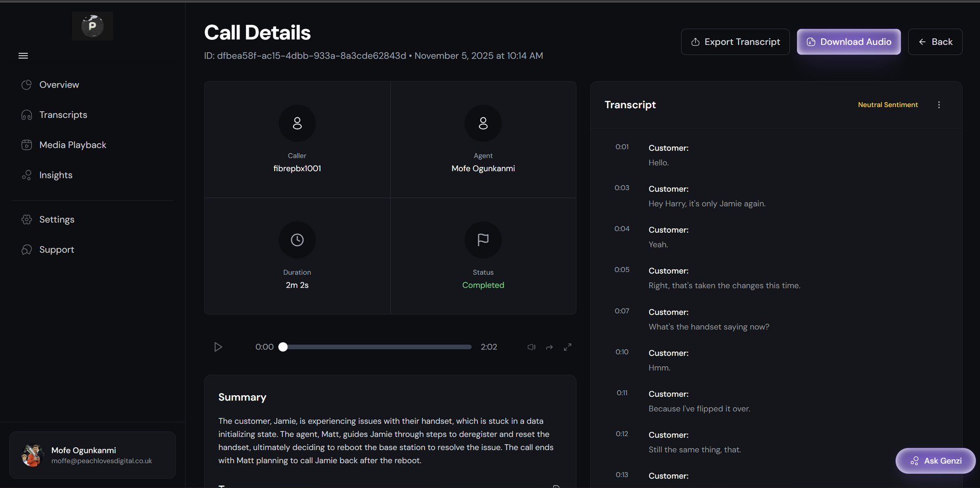Expand the audio player to fullscreen
The width and height of the screenshot is (980, 488).
point(568,347)
